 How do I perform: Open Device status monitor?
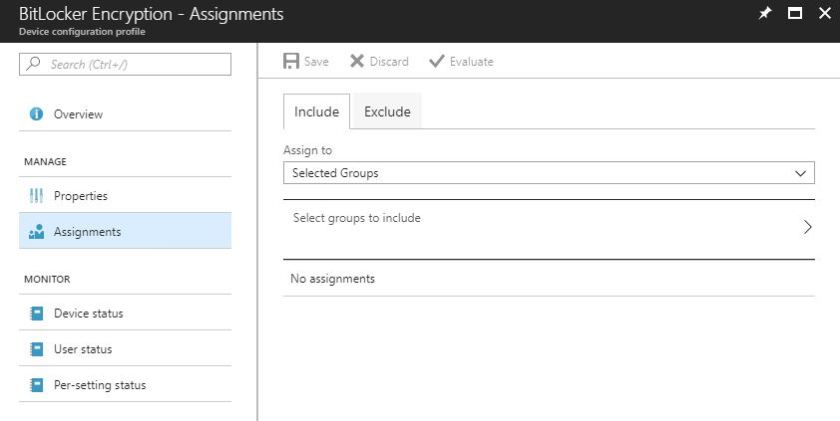click(x=125, y=313)
